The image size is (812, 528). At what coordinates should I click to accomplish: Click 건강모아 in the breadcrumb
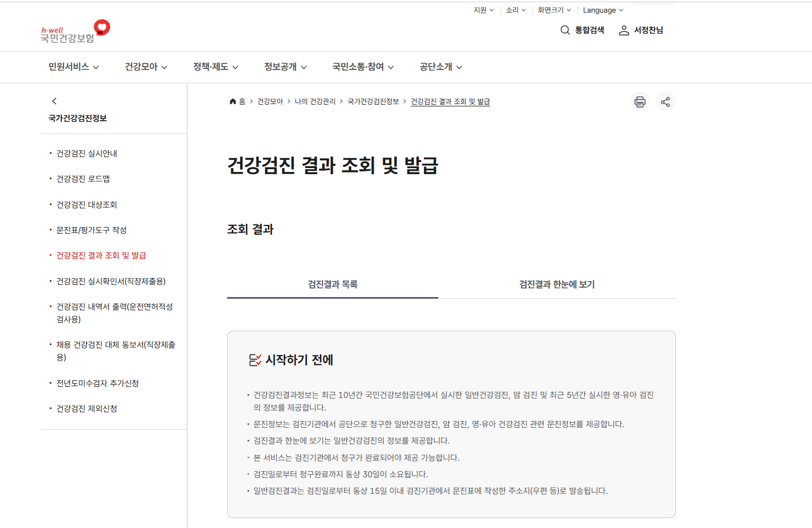270,101
